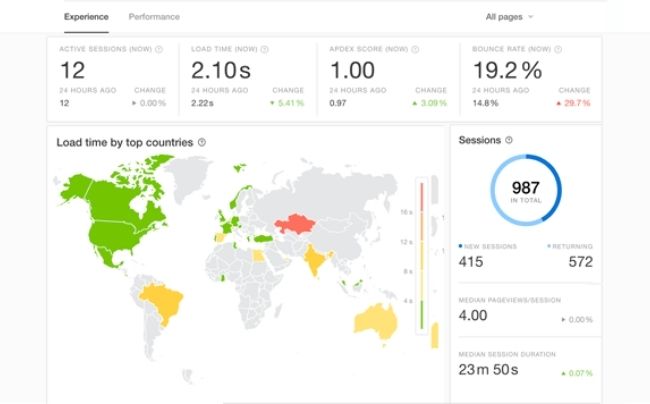Switch to the Experience tab
650x404 pixels.
coord(86,17)
